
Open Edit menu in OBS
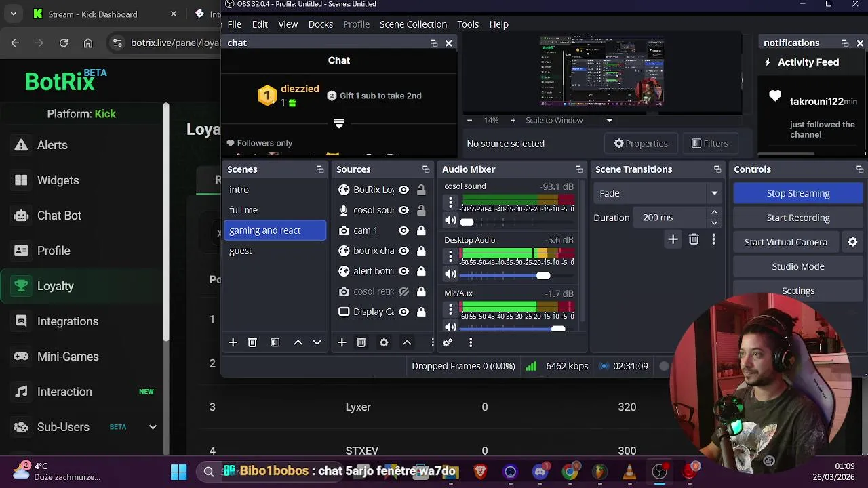point(260,24)
